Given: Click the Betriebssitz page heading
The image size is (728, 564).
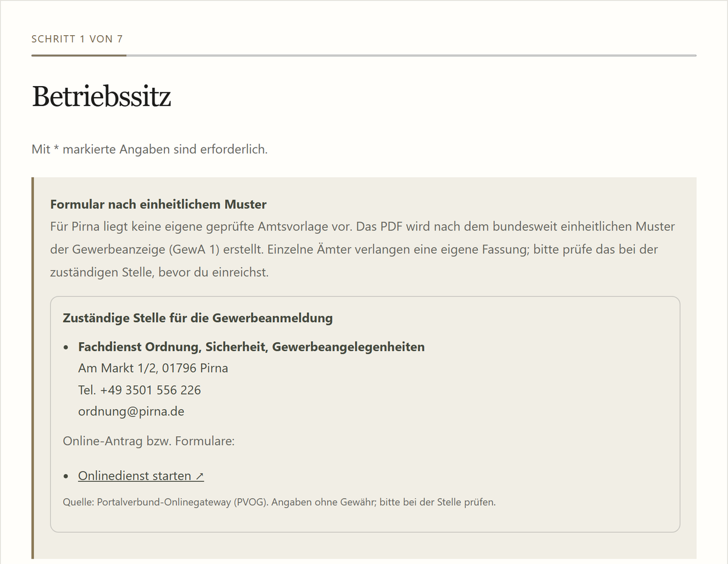Looking at the screenshot, I should click(101, 96).
